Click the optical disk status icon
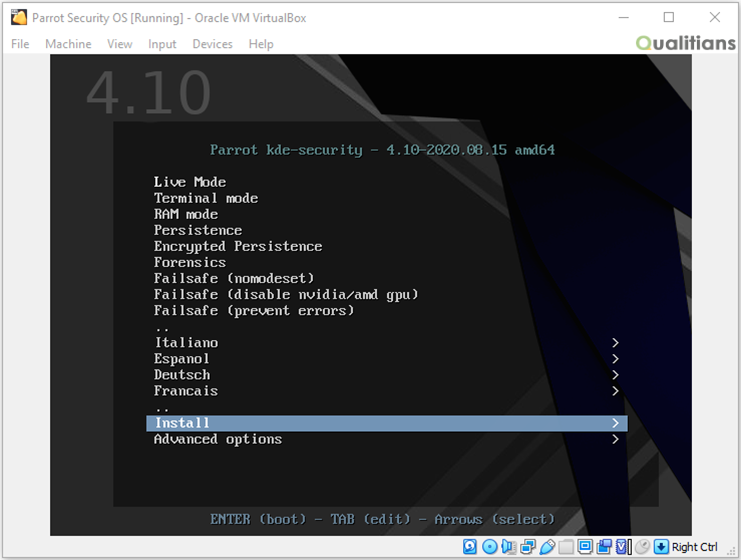 (490, 547)
